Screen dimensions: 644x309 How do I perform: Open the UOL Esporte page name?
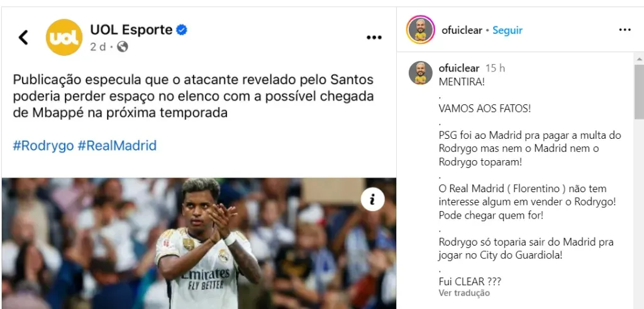tap(131, 30)
